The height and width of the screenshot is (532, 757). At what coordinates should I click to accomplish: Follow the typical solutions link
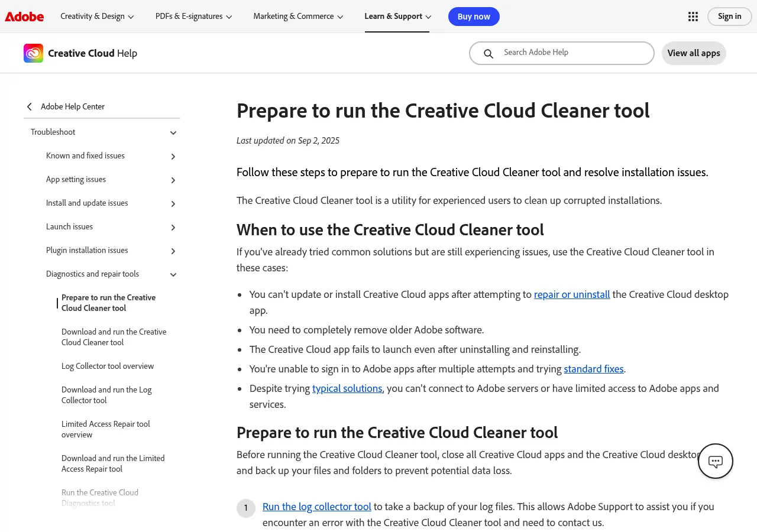click(347, 388)
